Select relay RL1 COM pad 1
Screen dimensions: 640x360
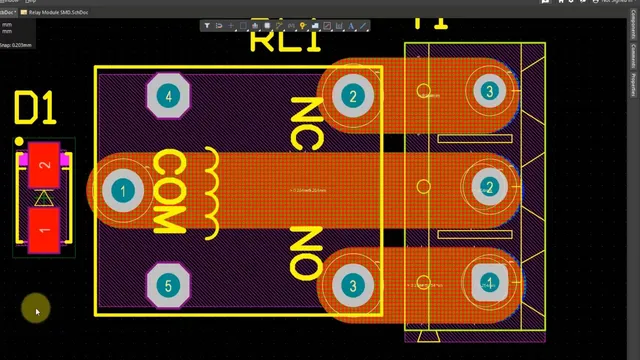point(123,191)
